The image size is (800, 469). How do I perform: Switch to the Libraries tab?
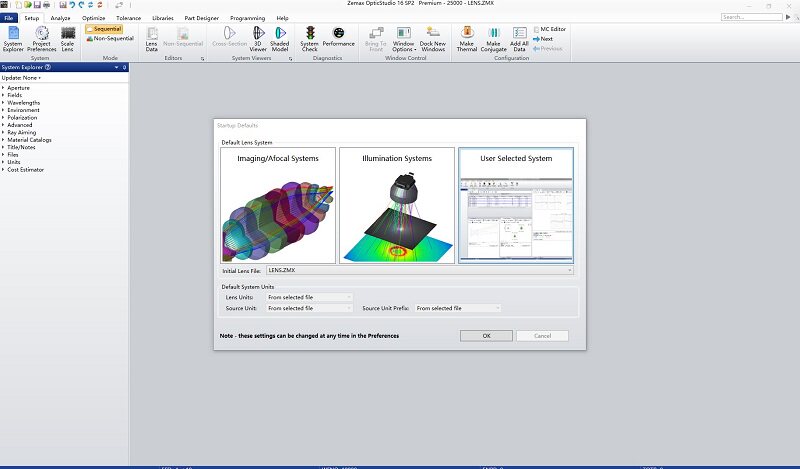163,18
